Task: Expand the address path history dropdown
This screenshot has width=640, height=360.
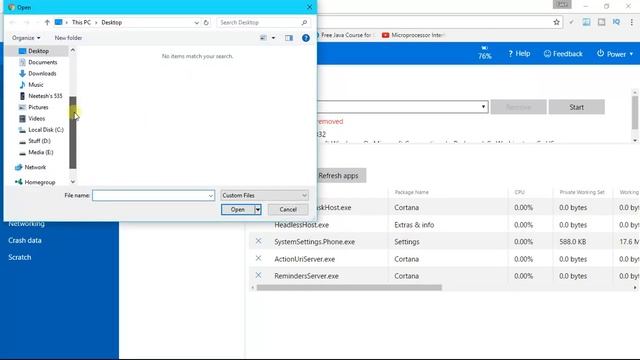Action: click(196, 22)
